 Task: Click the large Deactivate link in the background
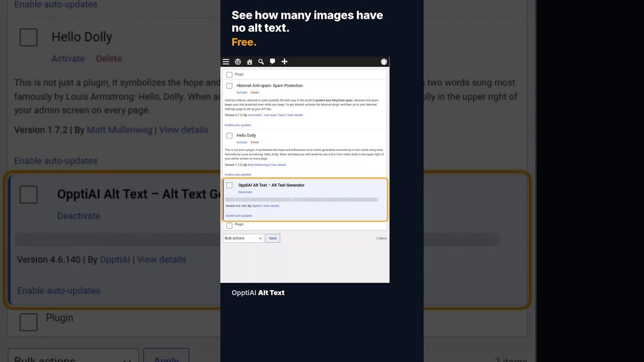(x=78, y=216)
